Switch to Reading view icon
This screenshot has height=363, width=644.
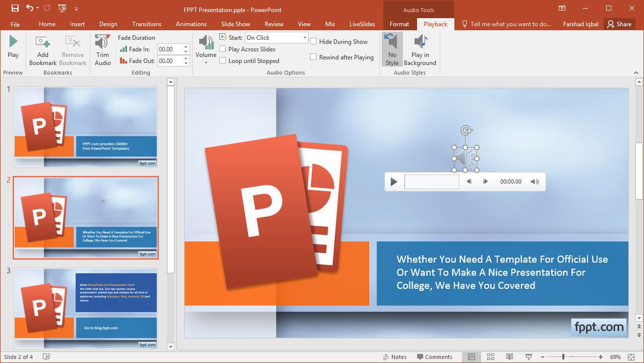(x=509, y=357)
